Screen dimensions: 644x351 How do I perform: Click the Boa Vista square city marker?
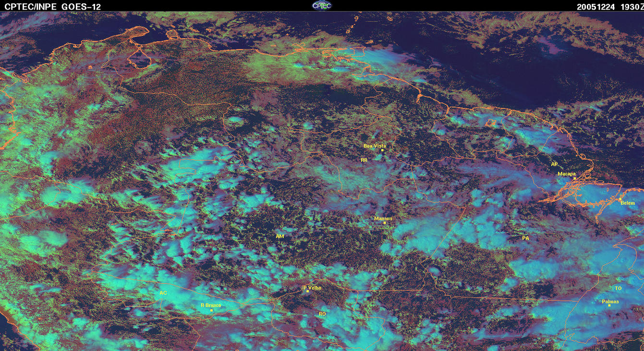[x=382, y=150]
